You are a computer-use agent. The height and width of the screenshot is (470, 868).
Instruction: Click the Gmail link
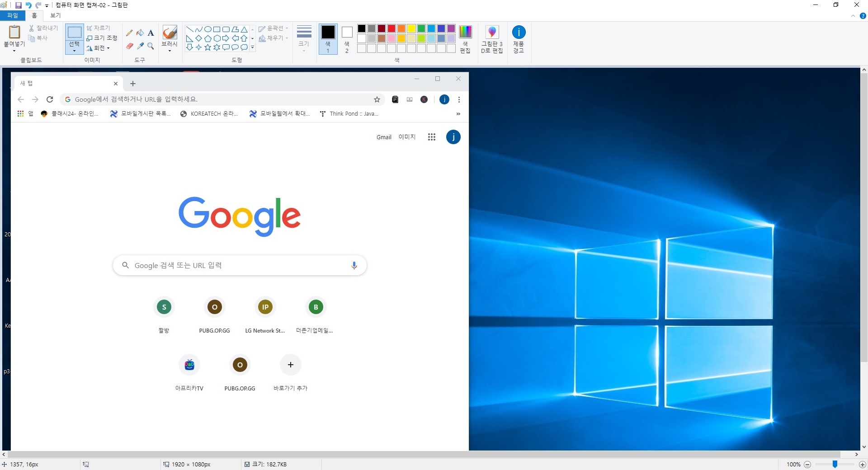coord(384,137)
